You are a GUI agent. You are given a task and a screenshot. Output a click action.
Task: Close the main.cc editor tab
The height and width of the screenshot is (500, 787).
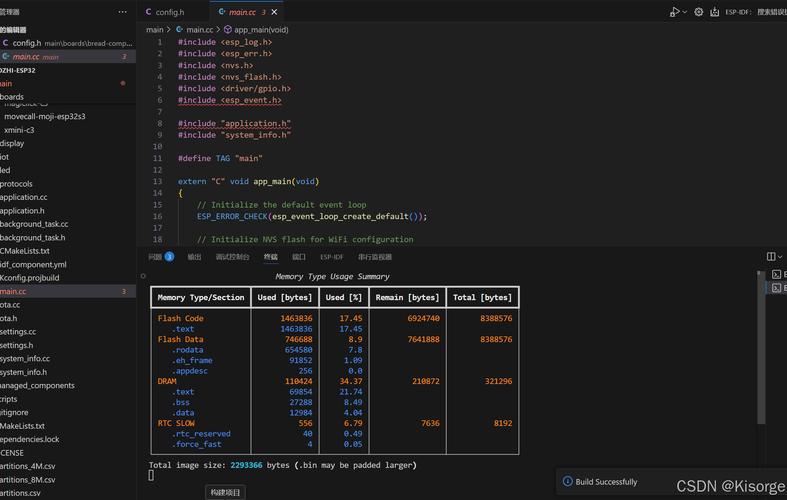coord(274,12)
